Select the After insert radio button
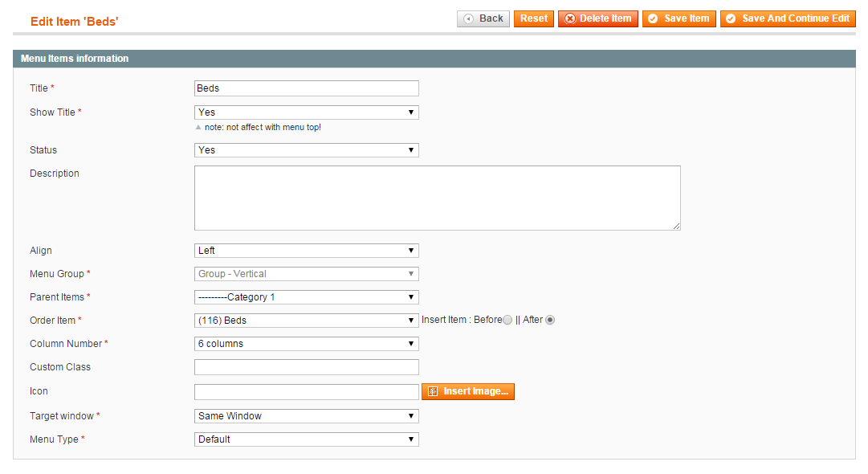 [x=550, y=321]
